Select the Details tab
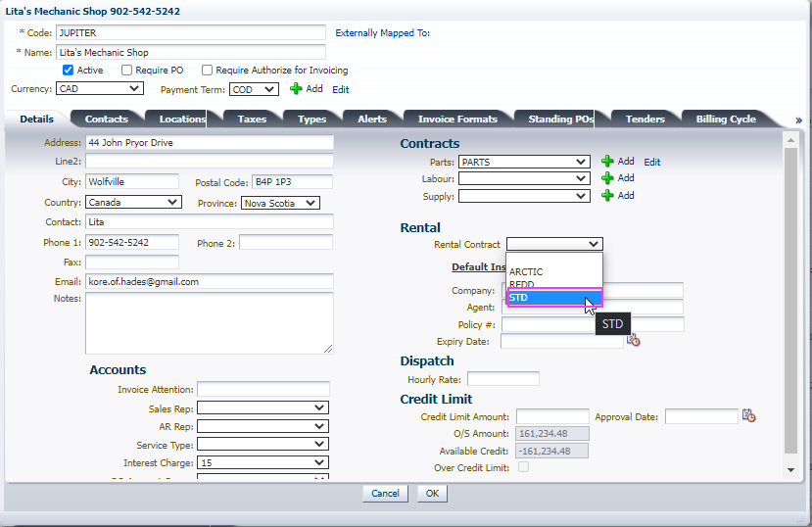The image size is (812, 527). point(37,120)
